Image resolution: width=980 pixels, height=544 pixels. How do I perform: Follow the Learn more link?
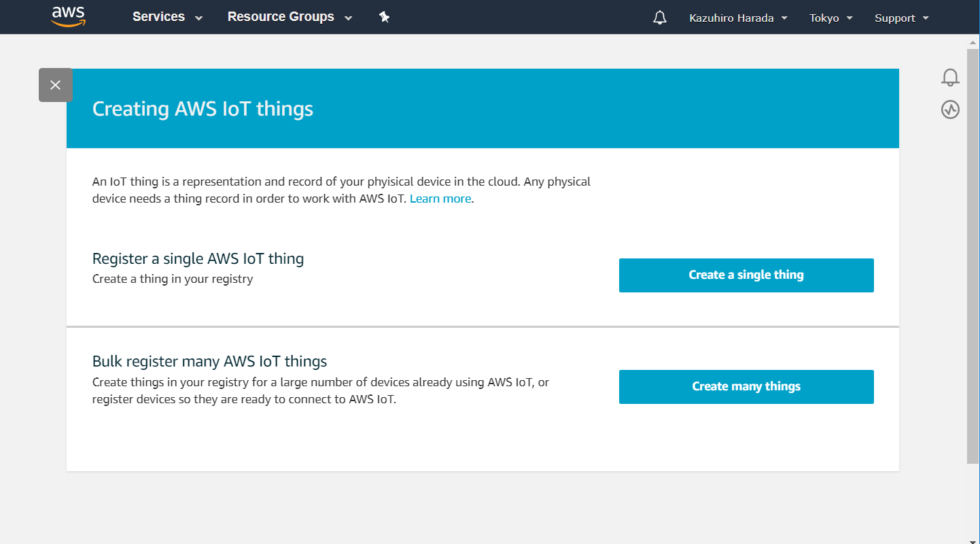440,199
